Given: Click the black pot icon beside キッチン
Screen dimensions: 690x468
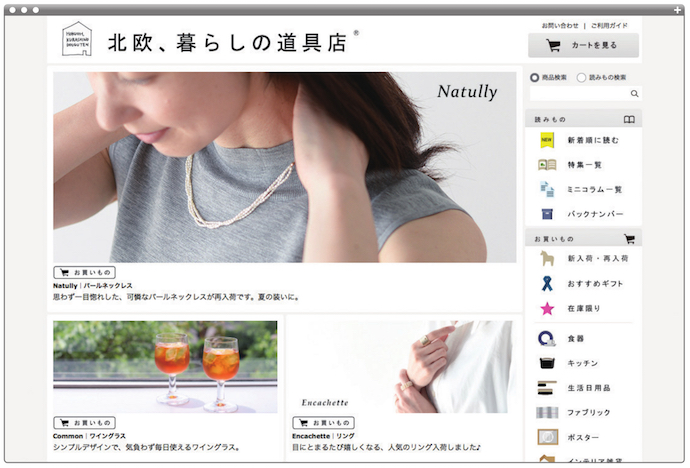Looking at the screenshot, I should (547, 363).
